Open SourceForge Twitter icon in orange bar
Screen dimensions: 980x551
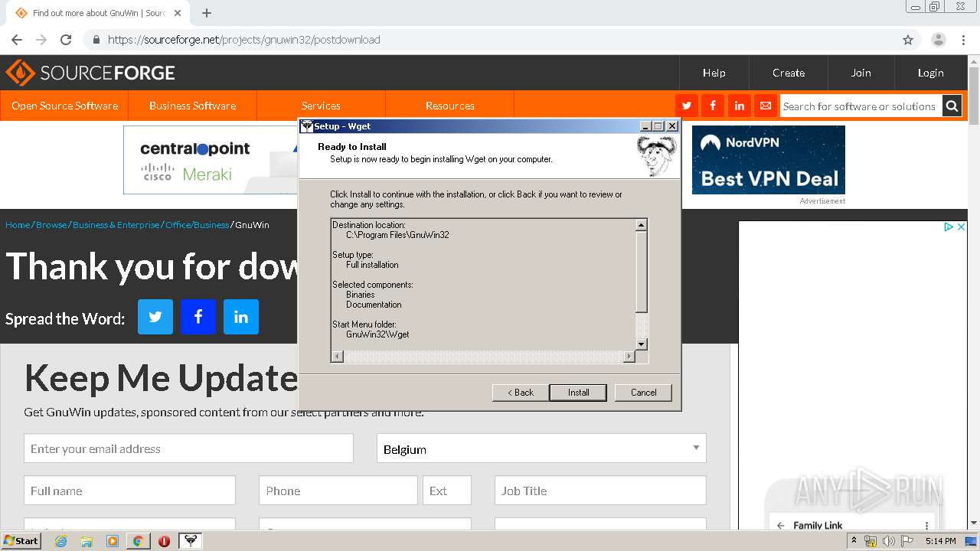687,106
